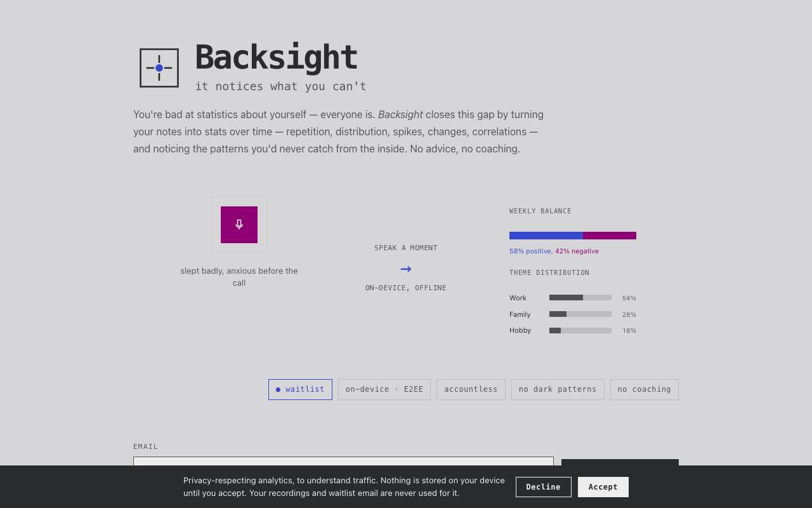This screenshot has width=812, height=508.
Task: Click the Backsight title heading
Action: [x=277, y=57]
